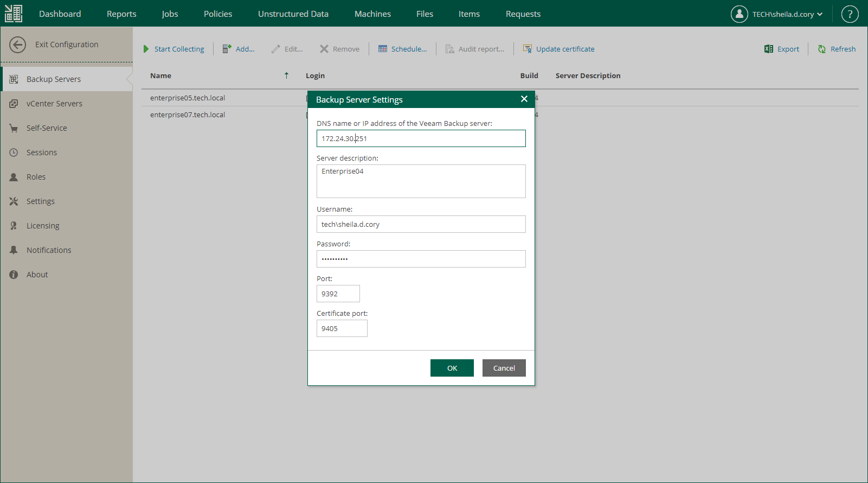Click the Start Collecting play icon
Image resolution: width=868 pixels, height=483 pixels.
[x=146, y=49]
